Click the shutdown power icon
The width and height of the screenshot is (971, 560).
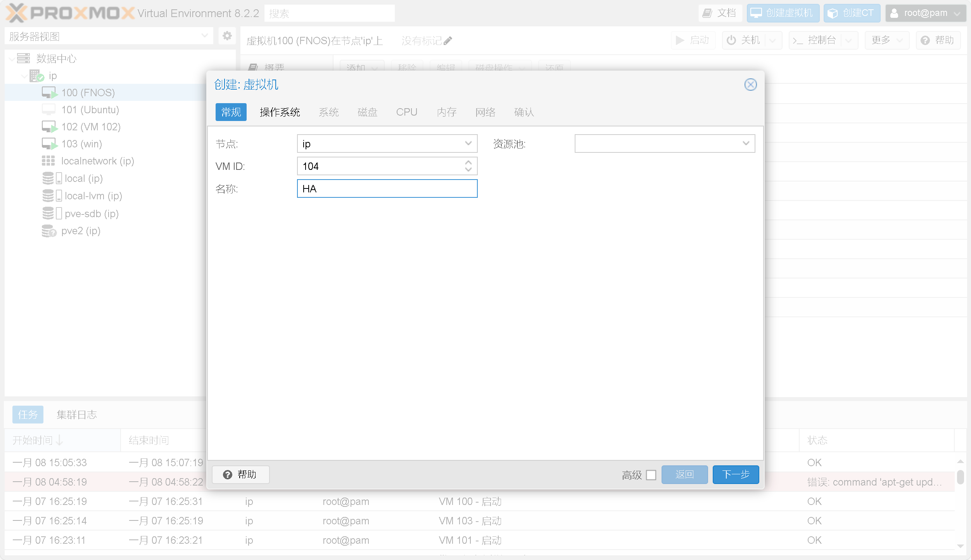pos(731,40)
